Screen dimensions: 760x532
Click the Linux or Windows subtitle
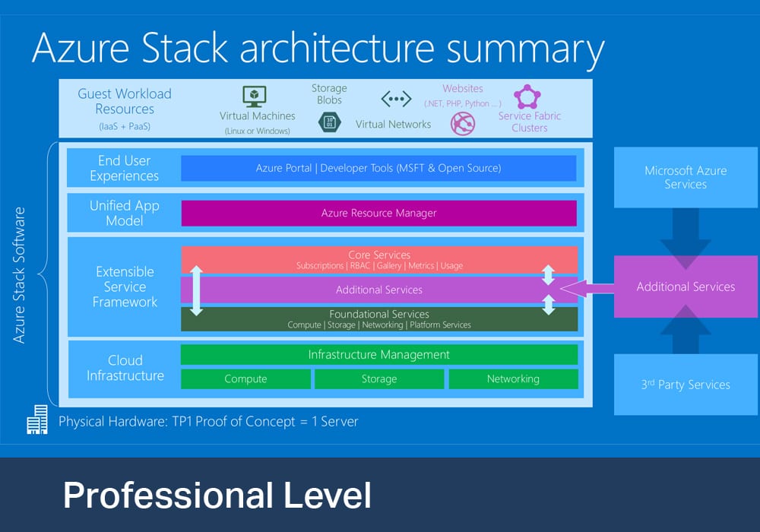258,131
